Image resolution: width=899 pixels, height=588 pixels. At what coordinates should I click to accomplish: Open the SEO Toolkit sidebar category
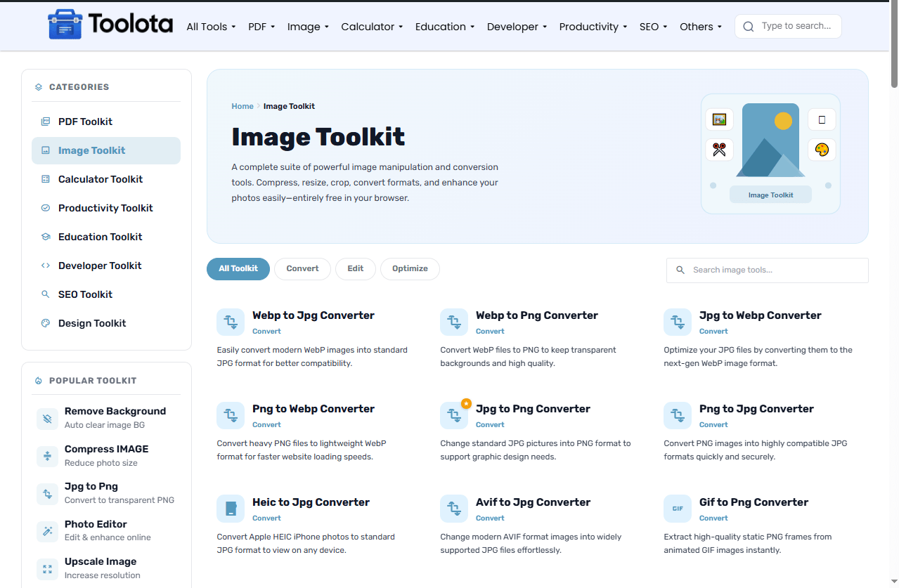click(106, 294)
